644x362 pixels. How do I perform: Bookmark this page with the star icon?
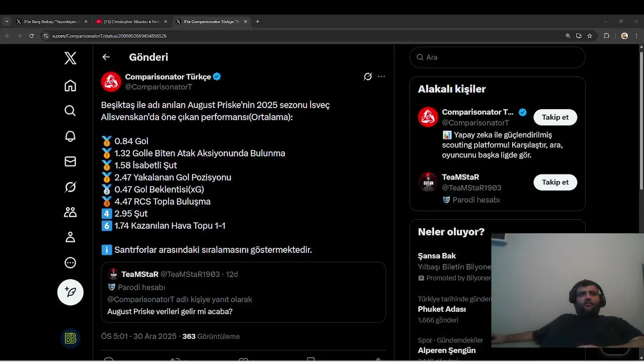point(590,36)
